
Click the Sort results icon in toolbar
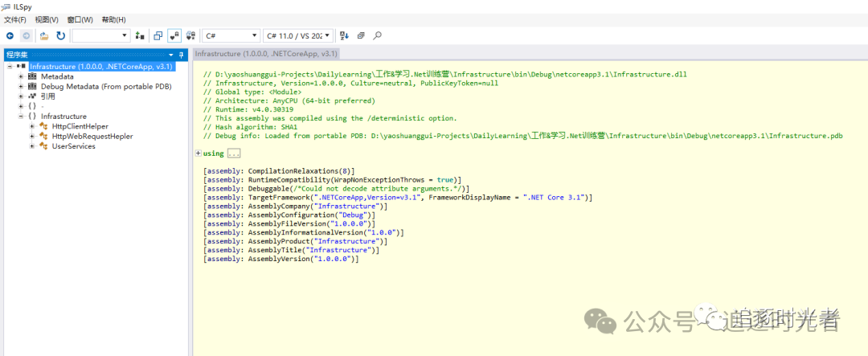pos(344,35)
